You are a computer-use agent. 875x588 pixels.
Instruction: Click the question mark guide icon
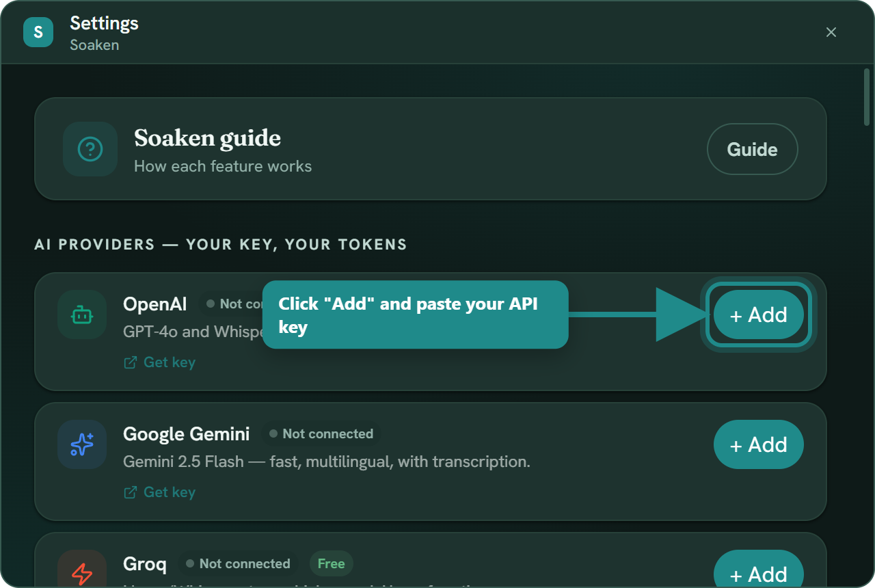pyautogui.click(x=90, y=149)
